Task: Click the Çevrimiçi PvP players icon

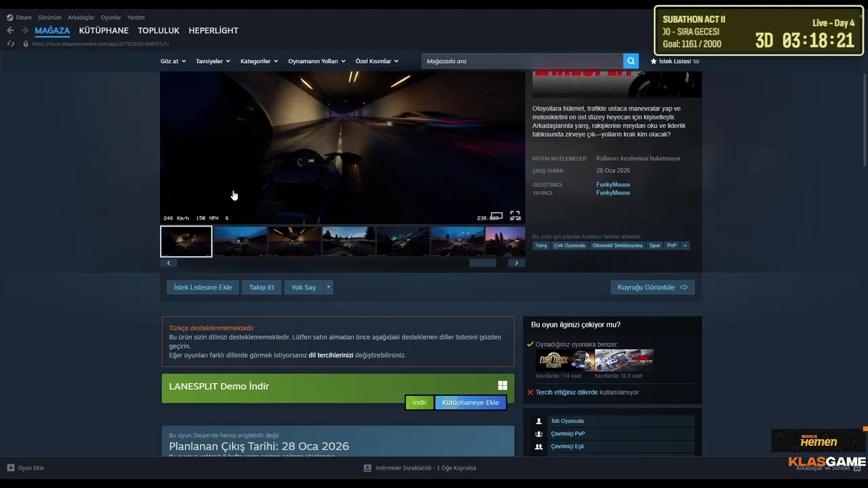Action: [x=539, y=434]
